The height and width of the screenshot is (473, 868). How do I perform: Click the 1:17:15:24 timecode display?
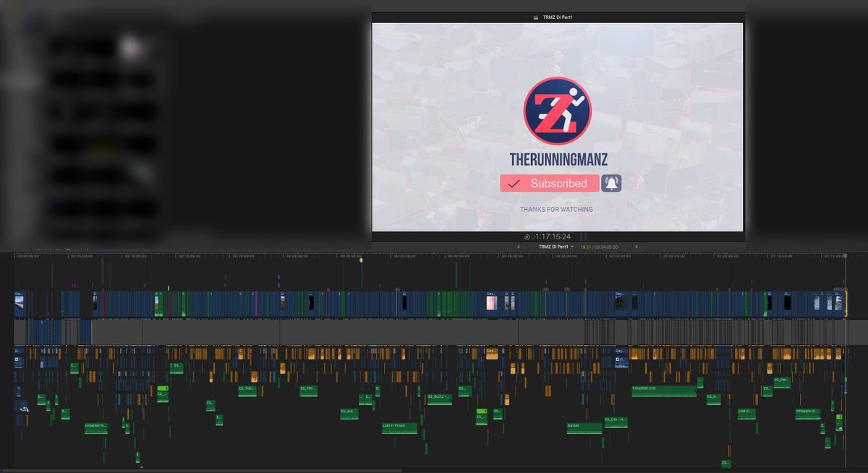click(552, 236)
